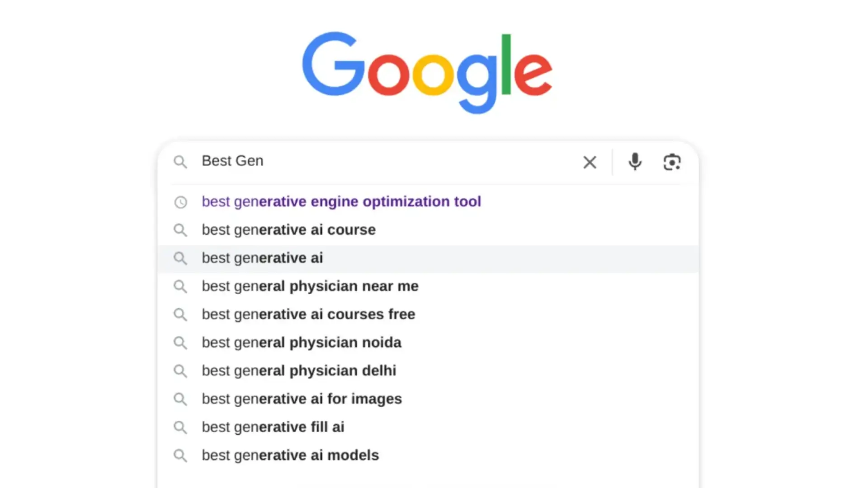Select 'best general physician near me'
The image size is (868, 488).
(310, 286)
